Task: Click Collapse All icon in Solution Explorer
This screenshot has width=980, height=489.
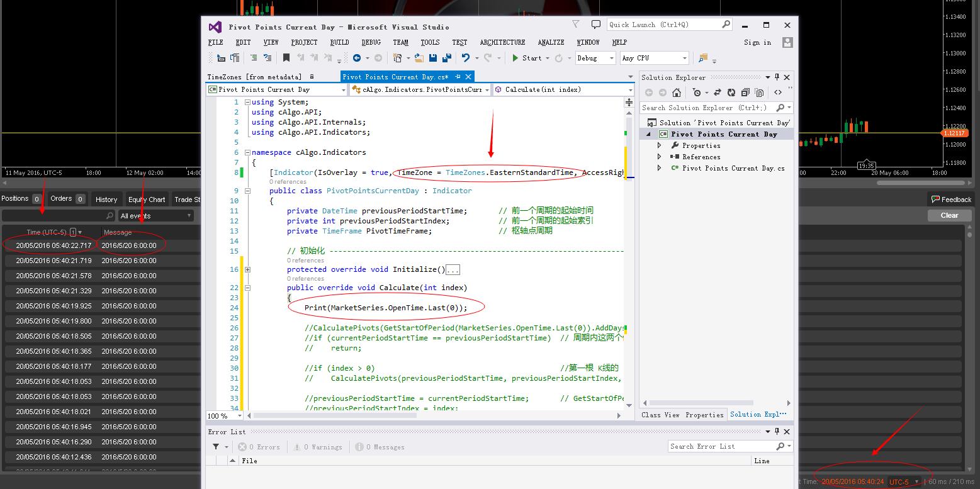Action: pyautogui.click(x=745, y=93)
